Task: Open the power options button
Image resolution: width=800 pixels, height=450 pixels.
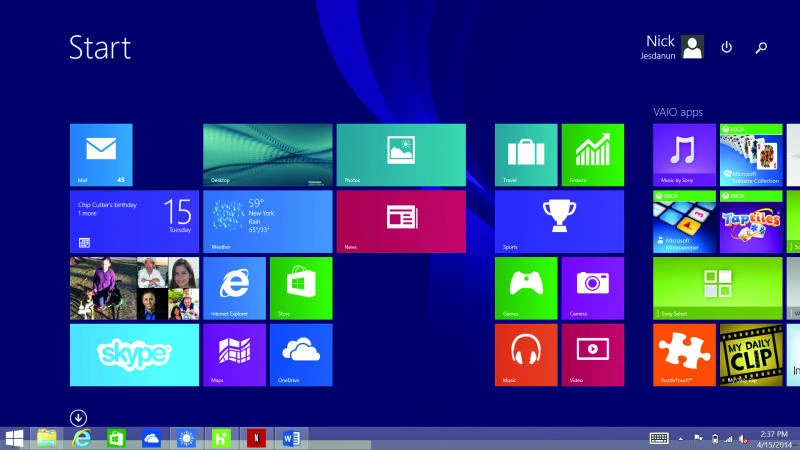Action: pos(727,47)
